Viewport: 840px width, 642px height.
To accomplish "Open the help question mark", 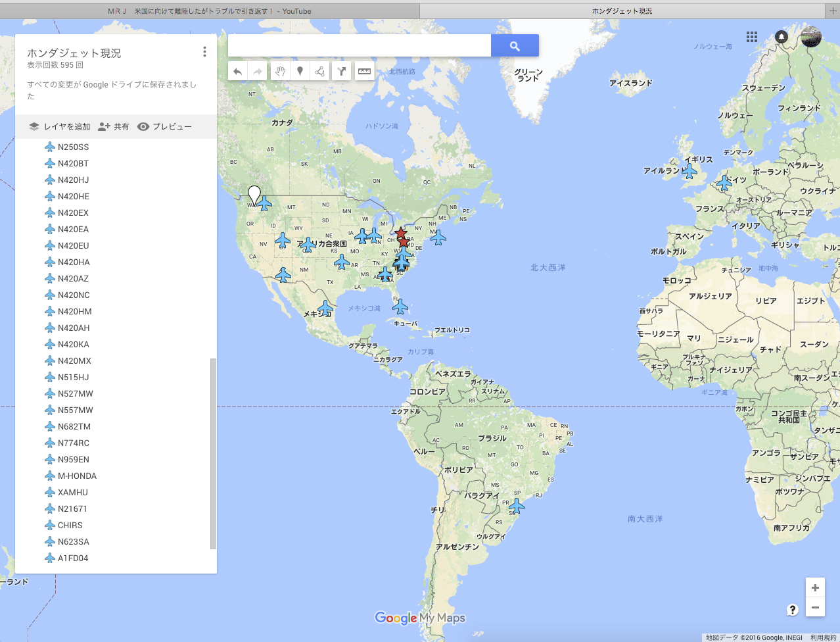I will point(793,609).
